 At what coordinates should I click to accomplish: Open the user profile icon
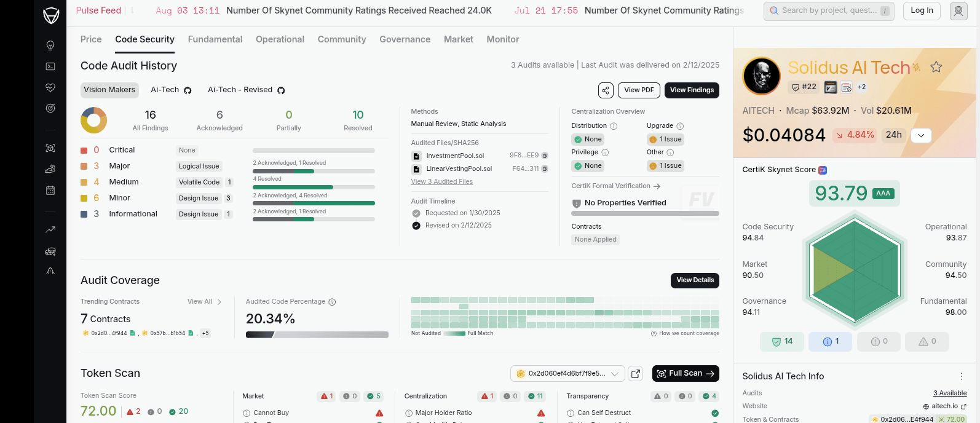click(958, 10)
